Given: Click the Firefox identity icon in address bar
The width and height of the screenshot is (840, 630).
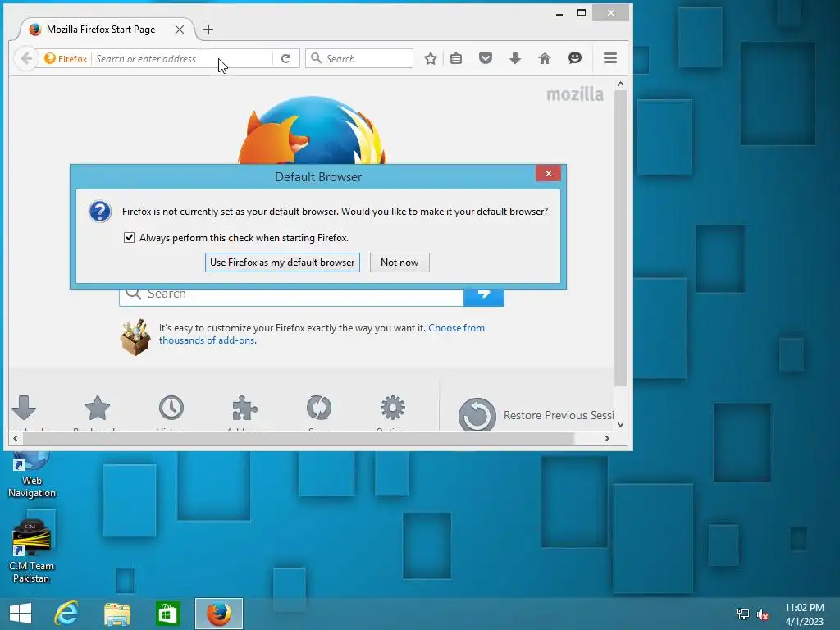Looking at the screenshot, I should click(66, 58).
